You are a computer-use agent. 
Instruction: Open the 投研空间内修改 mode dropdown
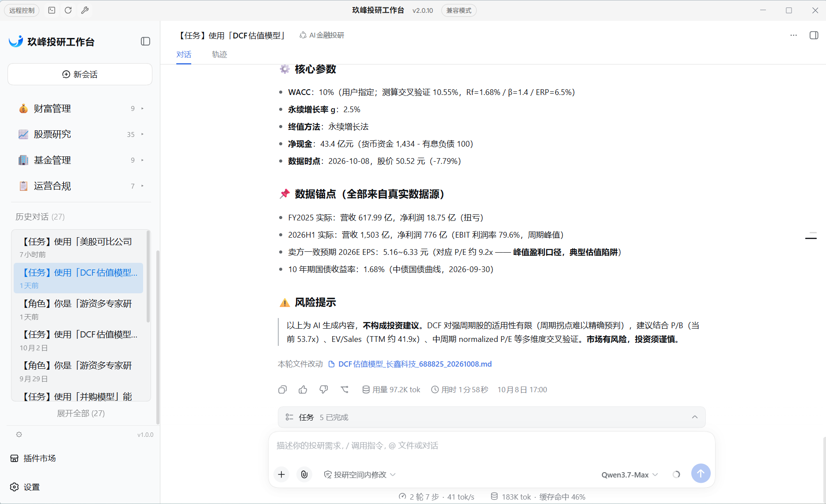360,475
